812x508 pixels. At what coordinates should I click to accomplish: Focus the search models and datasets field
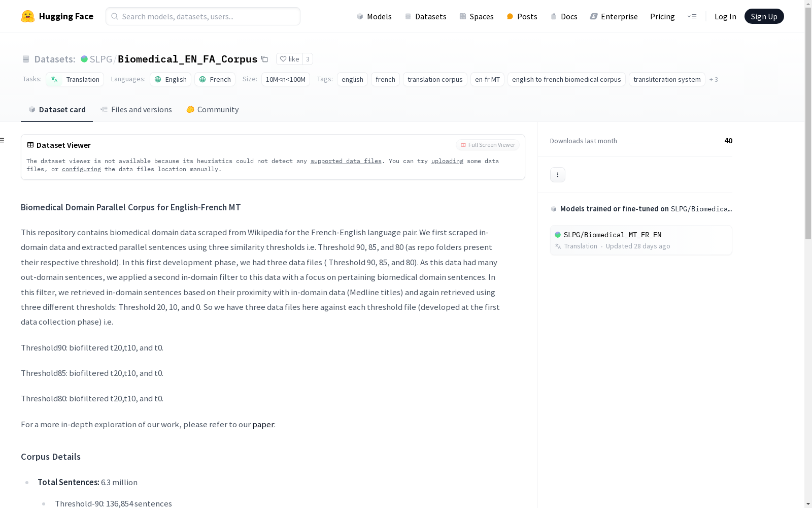203,16
